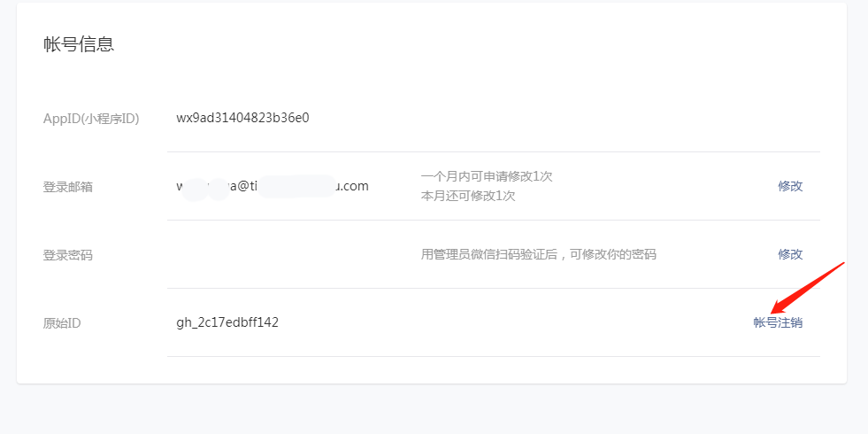868x434 pixels.
Task: Click 修改 link in 登录邮箱 row
Action: pos(790,186)
